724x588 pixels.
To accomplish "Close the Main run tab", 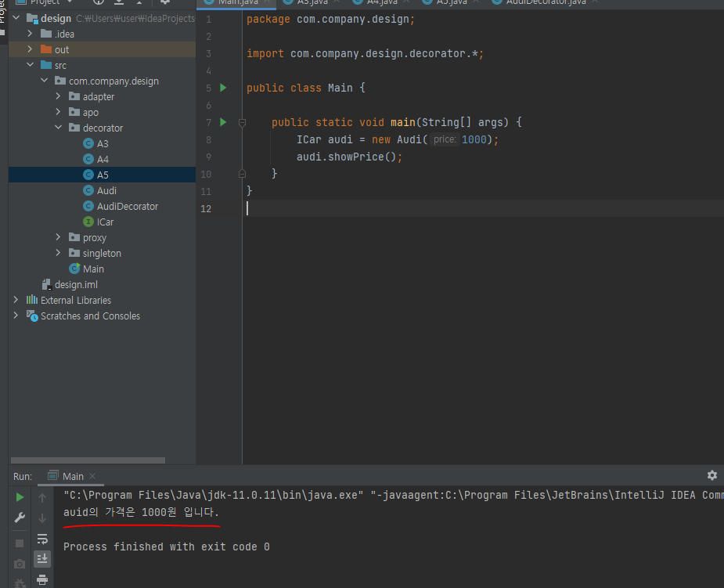I will tap(92, 476).
